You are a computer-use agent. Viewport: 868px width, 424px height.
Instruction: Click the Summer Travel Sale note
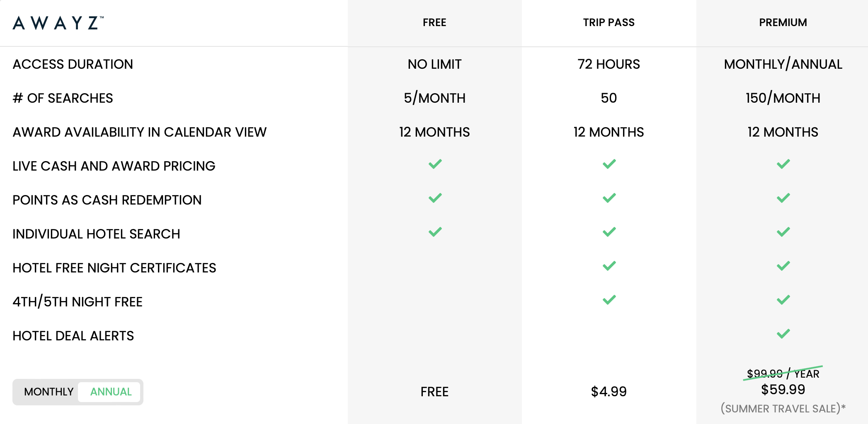[783, 409]
